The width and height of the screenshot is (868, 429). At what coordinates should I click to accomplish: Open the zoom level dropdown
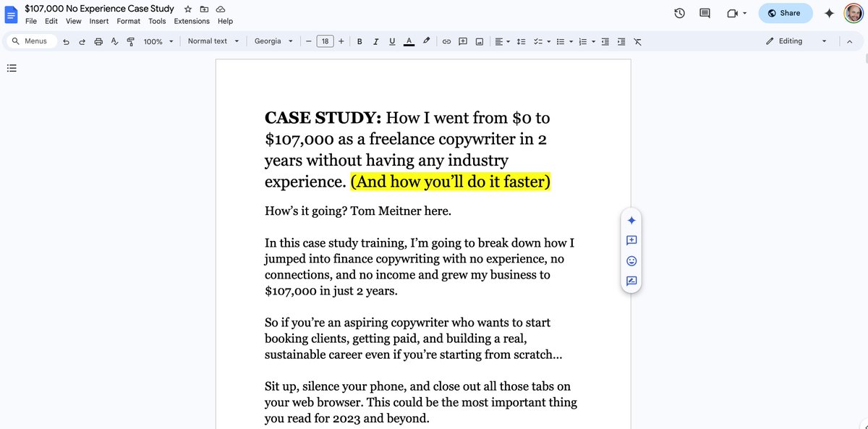pyautogui.click(x=158, y=41)
